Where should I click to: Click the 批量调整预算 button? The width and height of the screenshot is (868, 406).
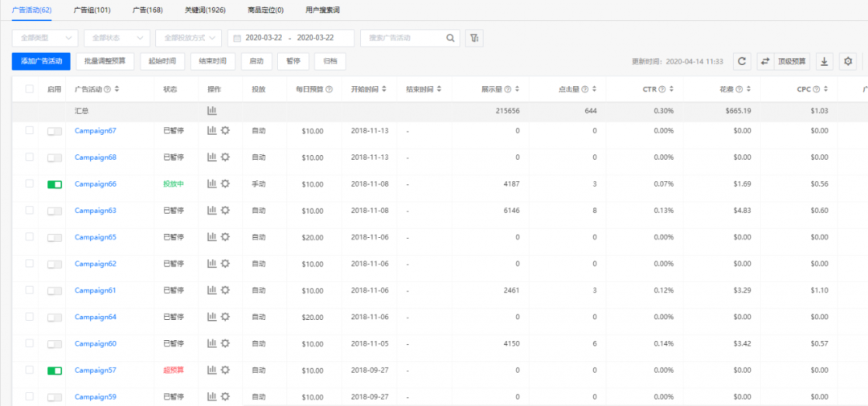[105, 61]
